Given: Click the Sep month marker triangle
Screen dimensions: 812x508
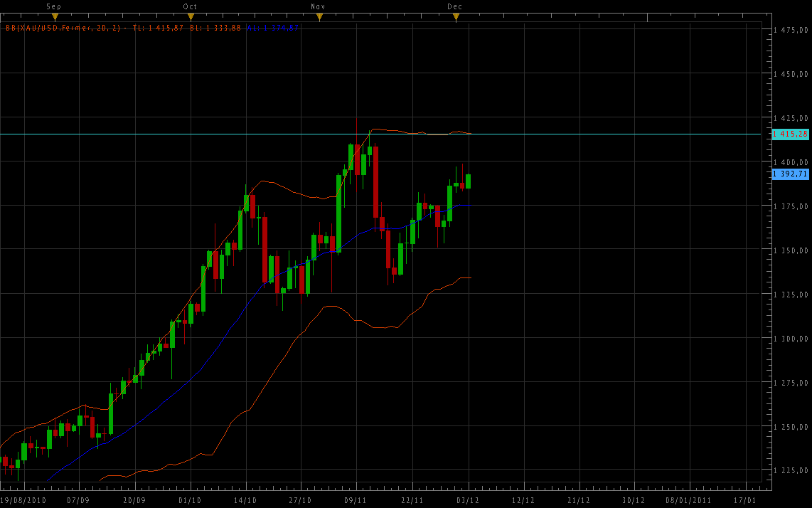Looking at the screenshot, I should (55, 17).
